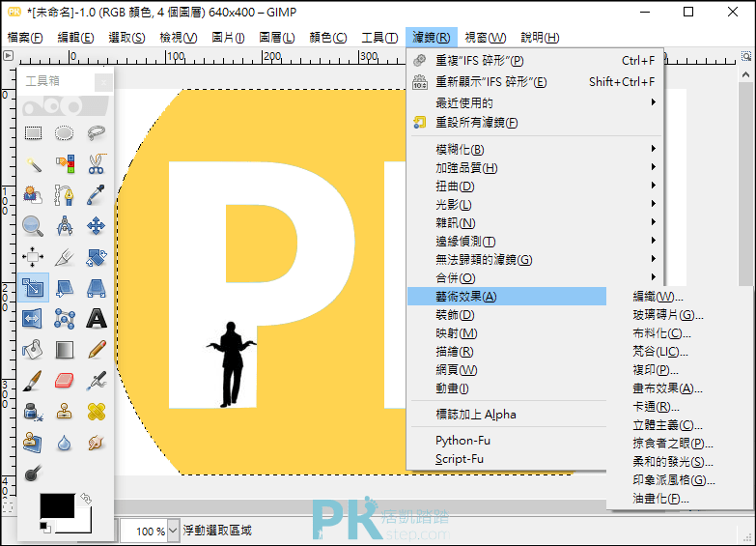756x546 pixels.
Task: Select the Paintbrush tool
Action: (x=33, y=381)
